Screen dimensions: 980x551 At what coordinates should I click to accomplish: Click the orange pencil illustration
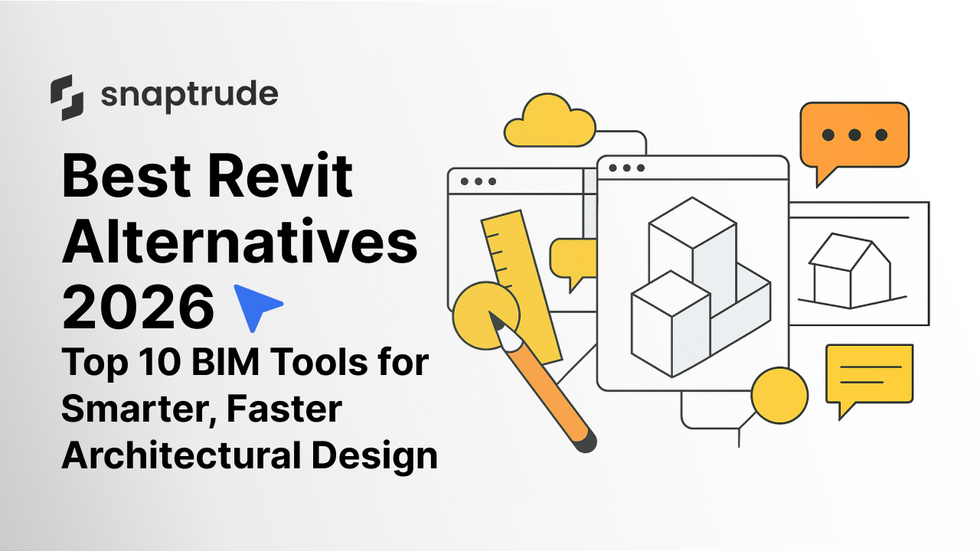541,381
